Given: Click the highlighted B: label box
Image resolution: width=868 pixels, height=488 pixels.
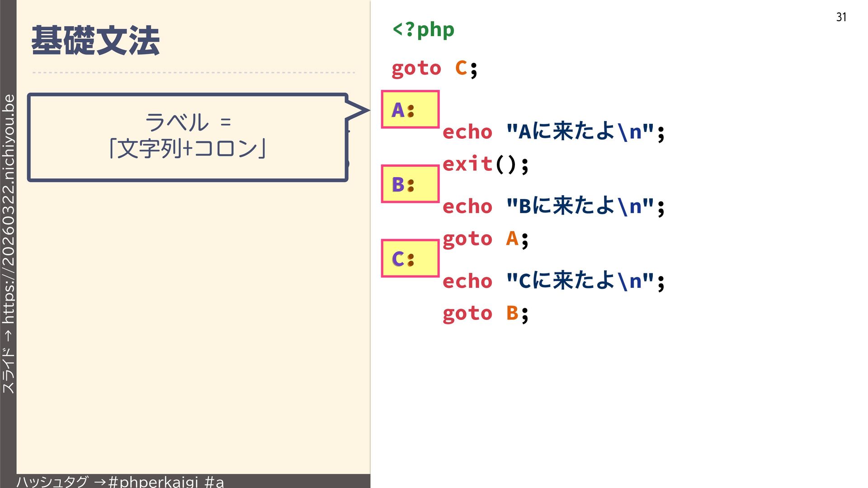Looking at the screenshot, I should tap(410, 184).
